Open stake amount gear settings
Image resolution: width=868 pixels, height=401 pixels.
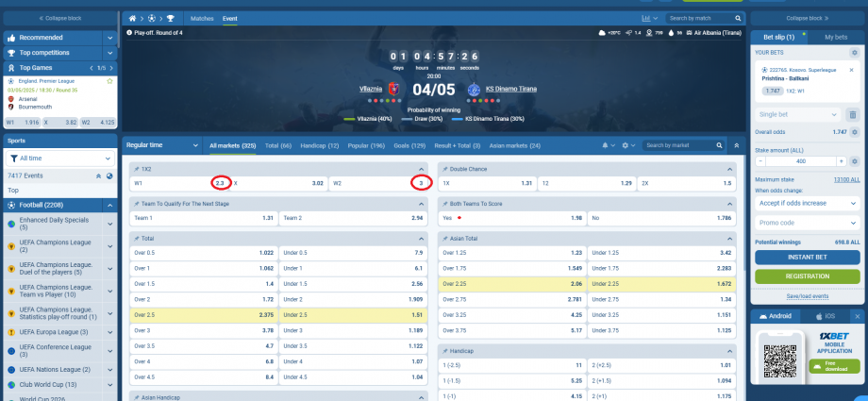point(854,161)
